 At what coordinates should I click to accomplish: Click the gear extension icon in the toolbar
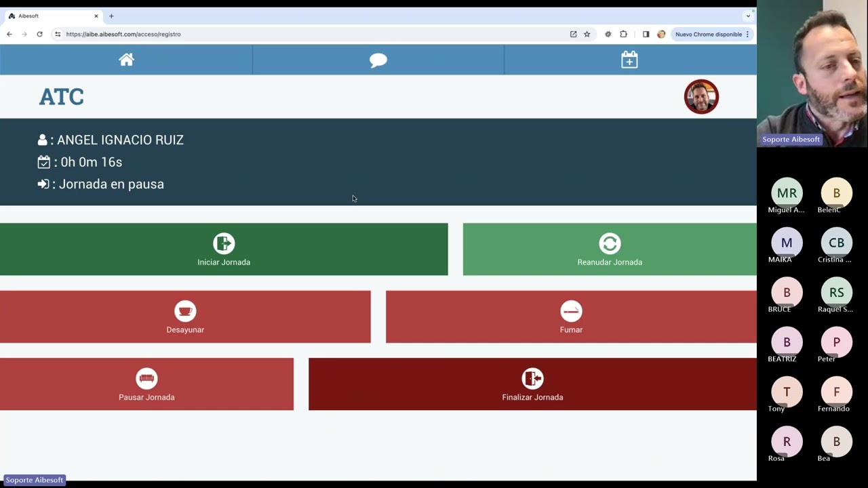(608, 34)
